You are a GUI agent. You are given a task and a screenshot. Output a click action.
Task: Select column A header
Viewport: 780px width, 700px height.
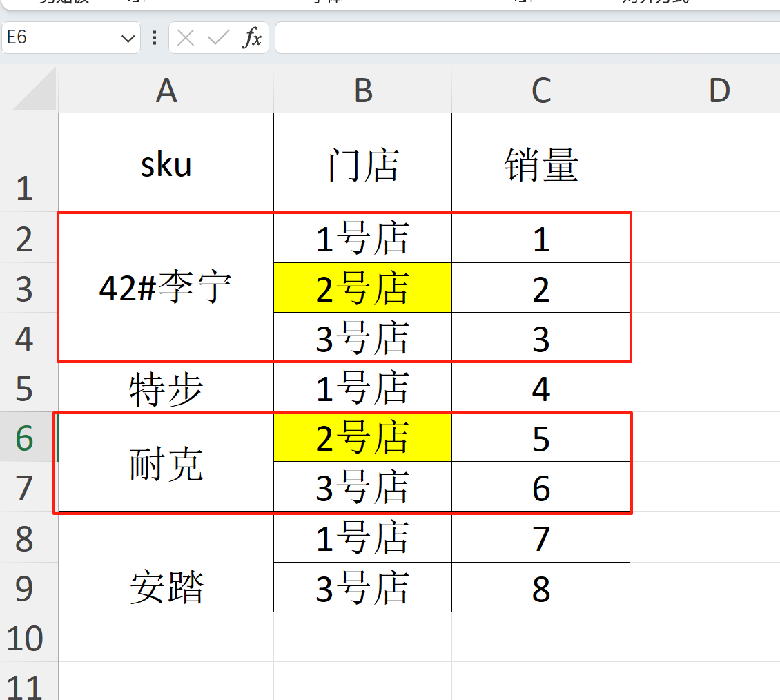pyautogui.click(x=166, y=90)
